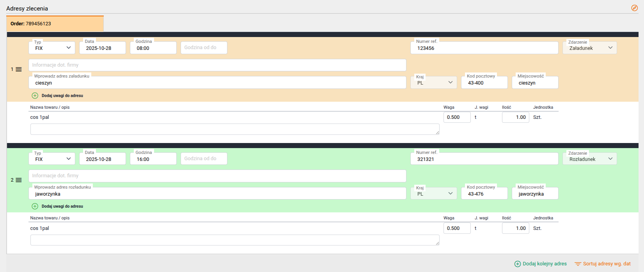This screenshot has height=272, width=644.
Task: Click the orange compass icon top right
Action: tap(634, 8)
